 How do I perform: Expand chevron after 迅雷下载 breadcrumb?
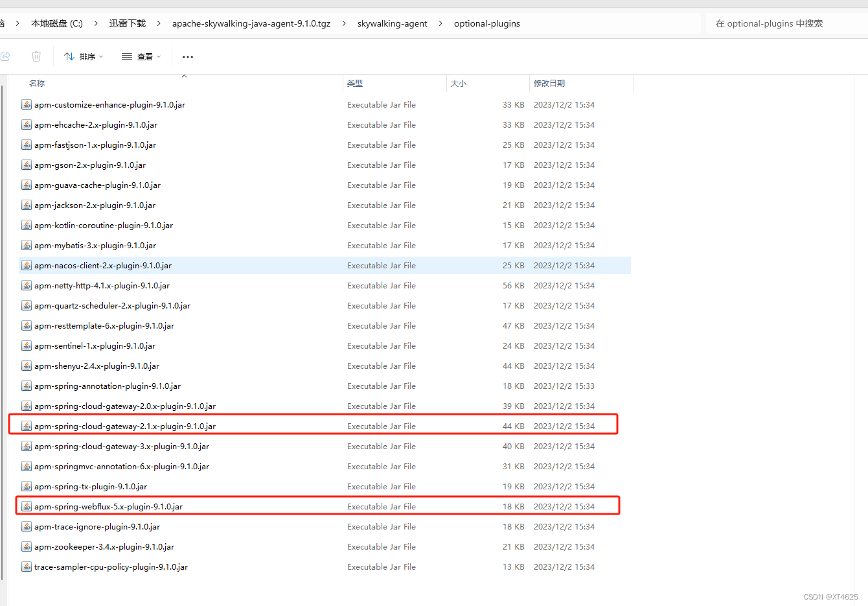click(159, 23)
